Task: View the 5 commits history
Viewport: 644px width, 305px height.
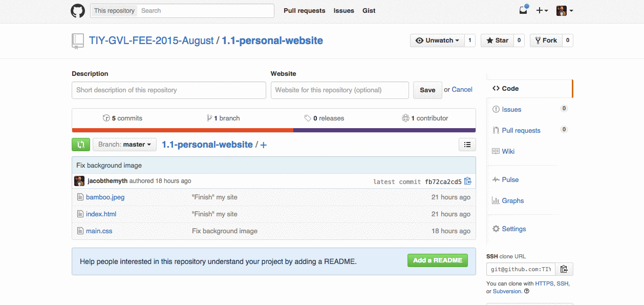Action: (122, 118)
